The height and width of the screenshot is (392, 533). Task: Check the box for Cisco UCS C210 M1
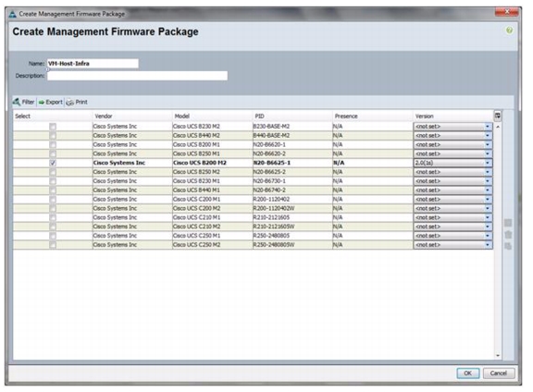point(53,217)
